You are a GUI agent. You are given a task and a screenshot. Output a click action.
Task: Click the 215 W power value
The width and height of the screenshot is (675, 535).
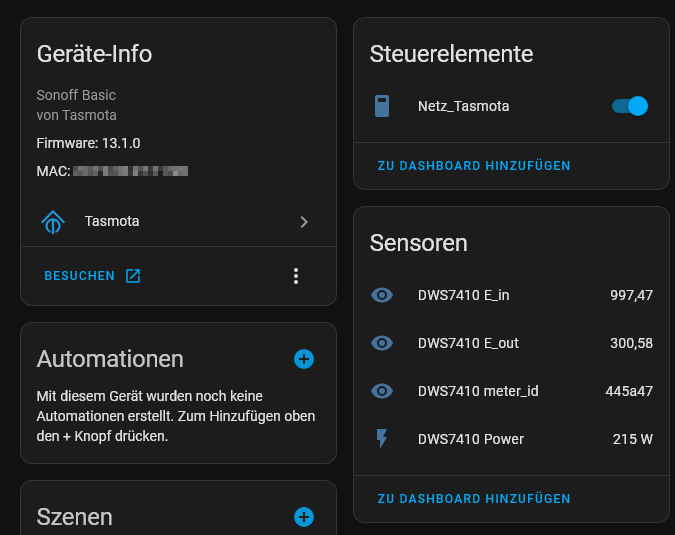tap(633, 439)
